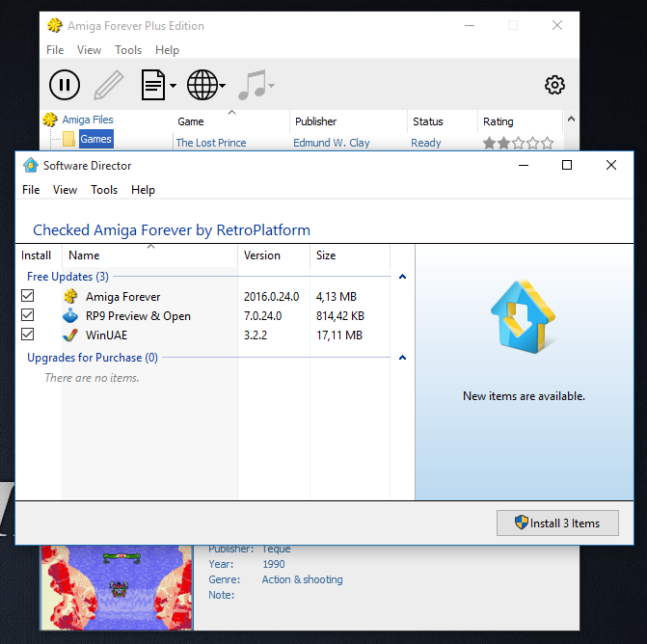
Task: Click version 2016.0.24.0 cell
Action: pyautogui.click(x=271, y=297)
